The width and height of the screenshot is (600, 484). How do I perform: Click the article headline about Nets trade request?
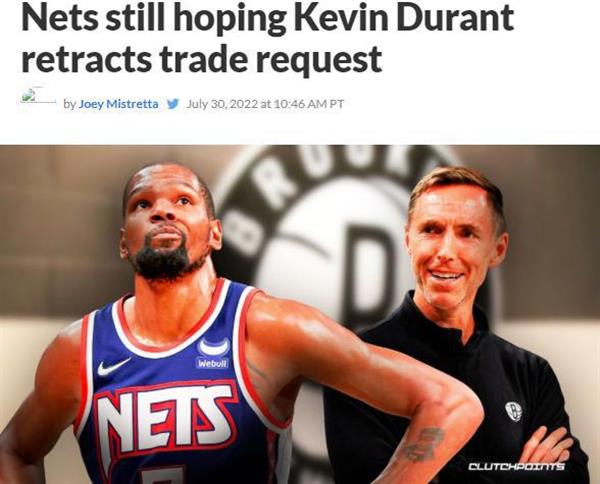point(267,38)
